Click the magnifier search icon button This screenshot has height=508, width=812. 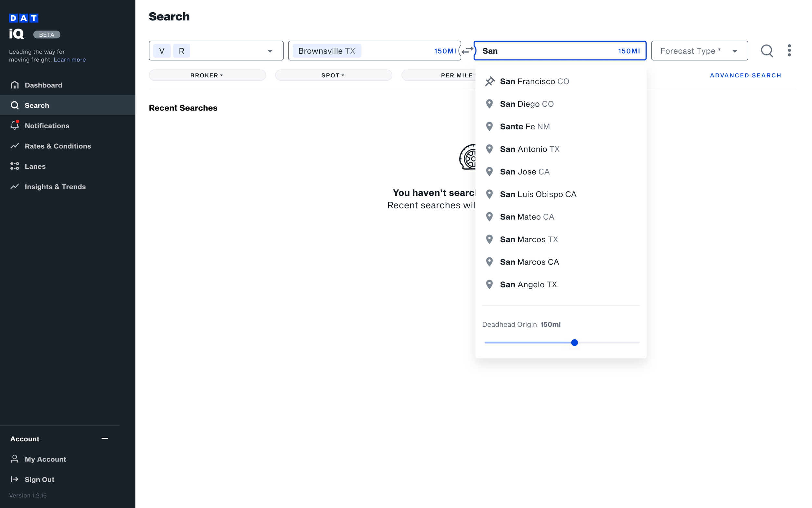point(767,51)
